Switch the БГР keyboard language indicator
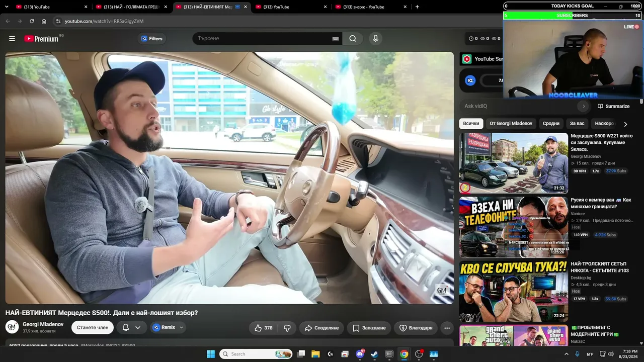This screenshot has height=362, width=644. click(x=590, y=354)
